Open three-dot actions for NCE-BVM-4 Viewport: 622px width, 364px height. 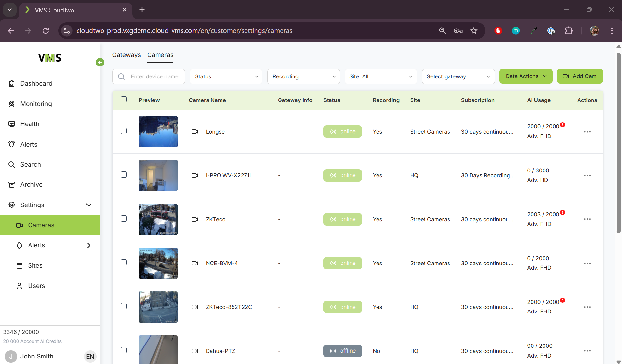(587, 263)
